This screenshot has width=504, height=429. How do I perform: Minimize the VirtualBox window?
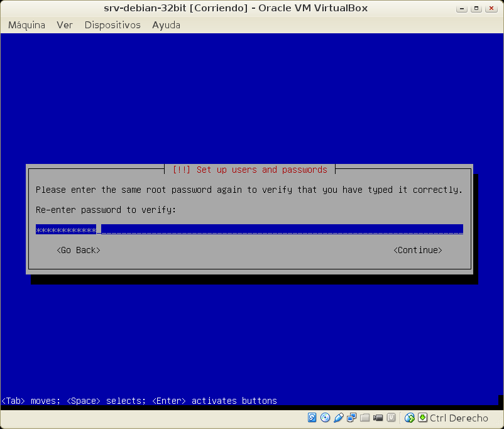[x=464, y=8]
